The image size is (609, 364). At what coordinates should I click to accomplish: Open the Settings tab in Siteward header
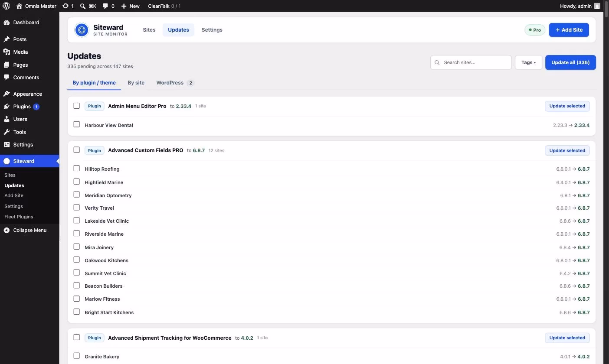point(212,30)
